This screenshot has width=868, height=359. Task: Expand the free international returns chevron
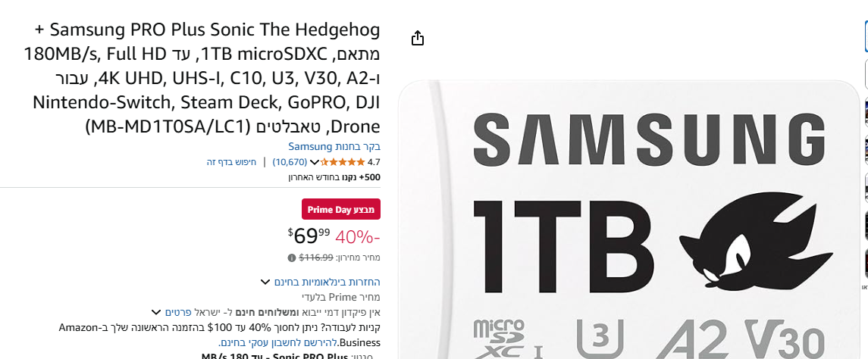(265, 283)
